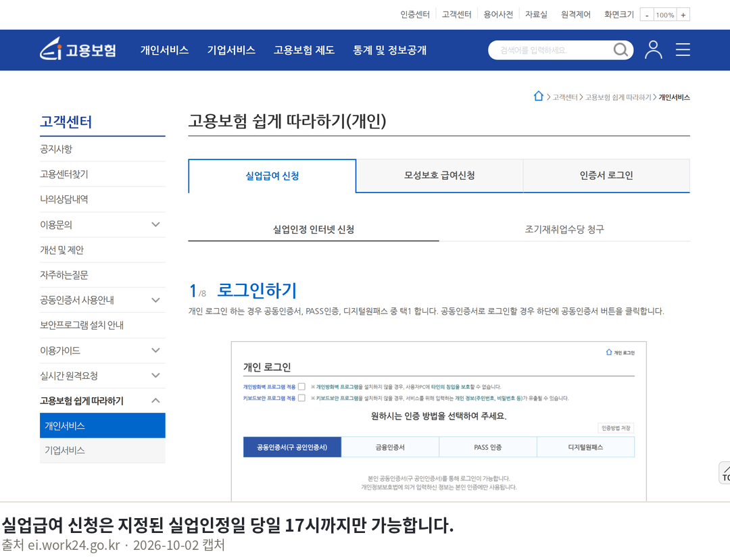Open 자료실 top link
The width and height of the screenshot is (730, 560).
pos(536,14)
